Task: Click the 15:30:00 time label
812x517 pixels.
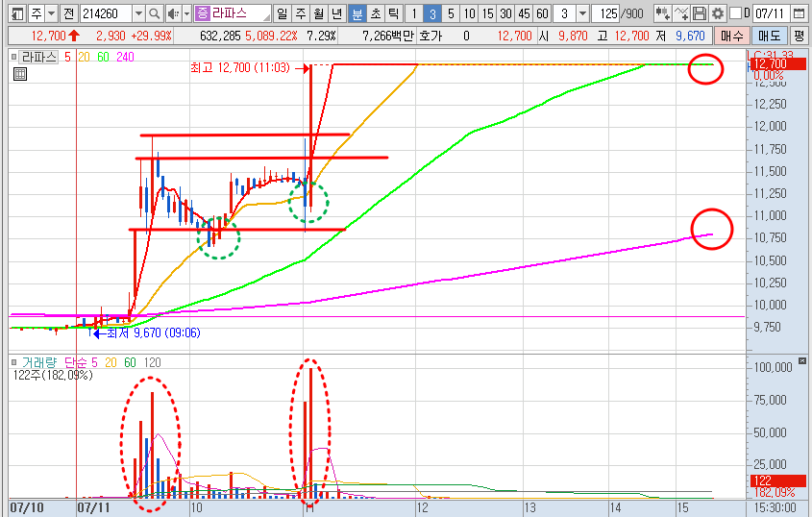Action: 775,507
